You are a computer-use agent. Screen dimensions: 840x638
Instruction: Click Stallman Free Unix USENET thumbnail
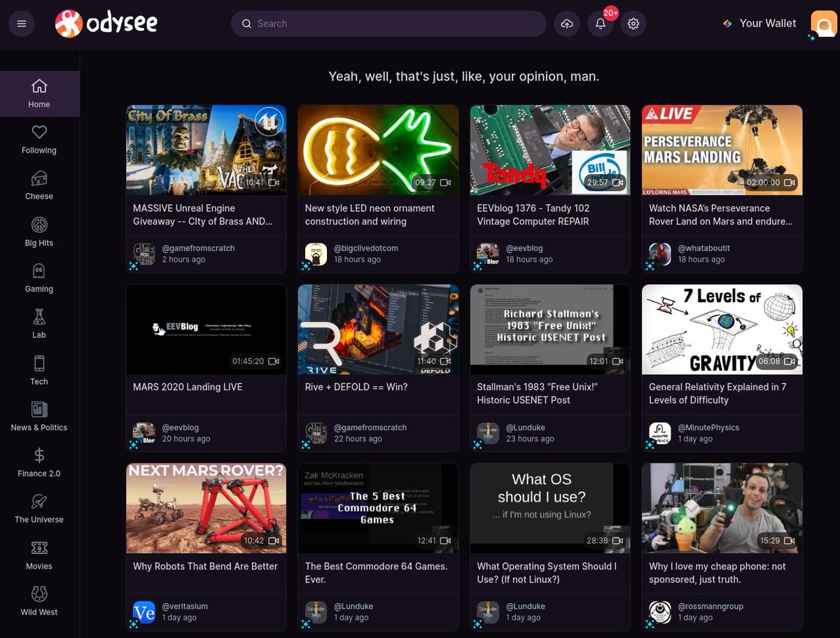click(550, 329)
